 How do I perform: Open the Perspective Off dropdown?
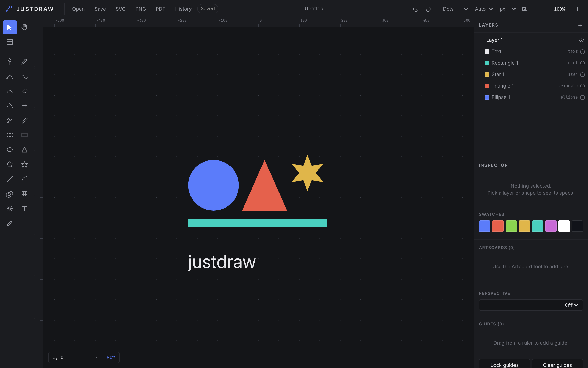pyautogui.click(x=531, y=305)
